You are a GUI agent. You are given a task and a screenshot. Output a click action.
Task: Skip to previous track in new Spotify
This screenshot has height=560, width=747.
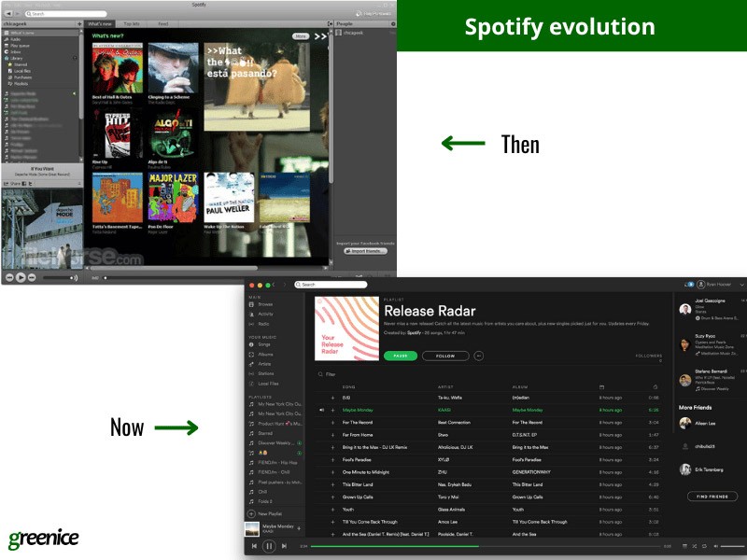254,546
